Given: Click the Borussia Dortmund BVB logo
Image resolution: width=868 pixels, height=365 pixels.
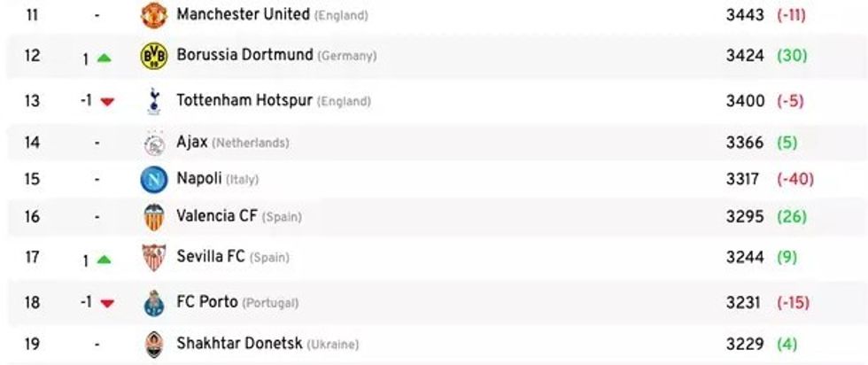Looking at the screenshot, I should click(153, 57).
